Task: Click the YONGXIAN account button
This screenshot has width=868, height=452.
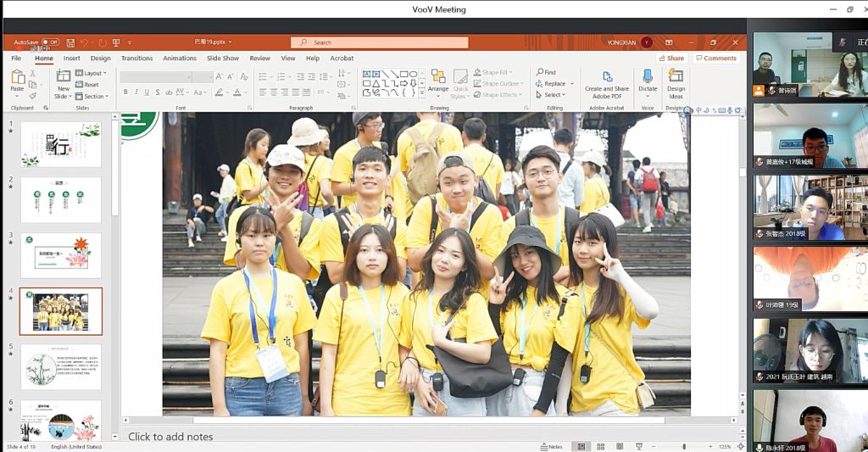Action: click(630, 42)
